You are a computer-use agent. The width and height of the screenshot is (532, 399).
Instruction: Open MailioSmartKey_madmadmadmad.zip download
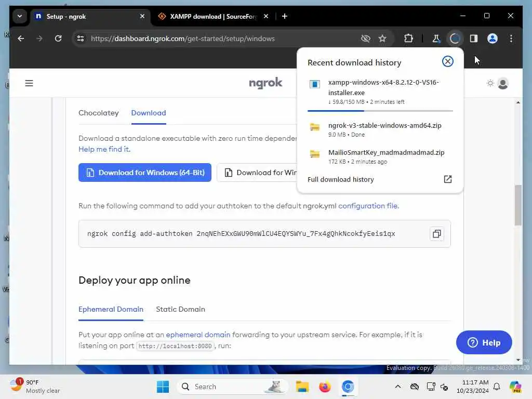pyautogui.click(x=380, y=157)
